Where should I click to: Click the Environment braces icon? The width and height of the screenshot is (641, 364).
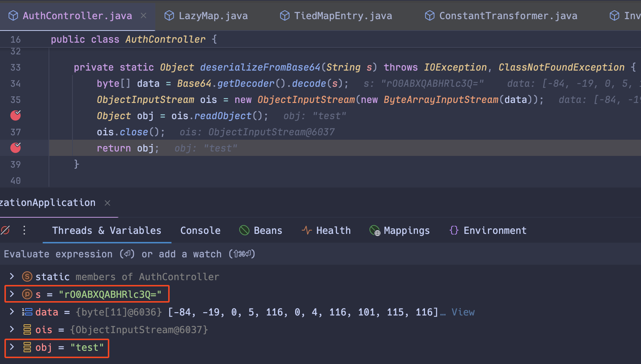pyautogui.click(x=454, y=230)
